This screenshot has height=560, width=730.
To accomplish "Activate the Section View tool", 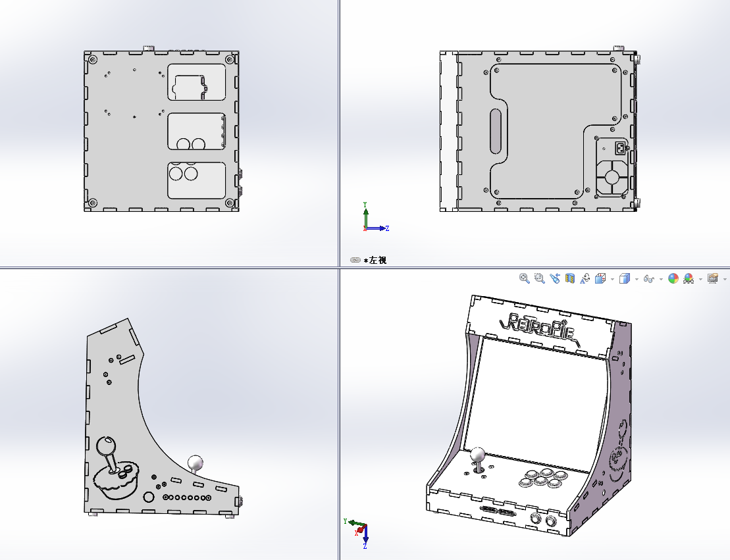I will pyautogui.click(x=570, y=278).
